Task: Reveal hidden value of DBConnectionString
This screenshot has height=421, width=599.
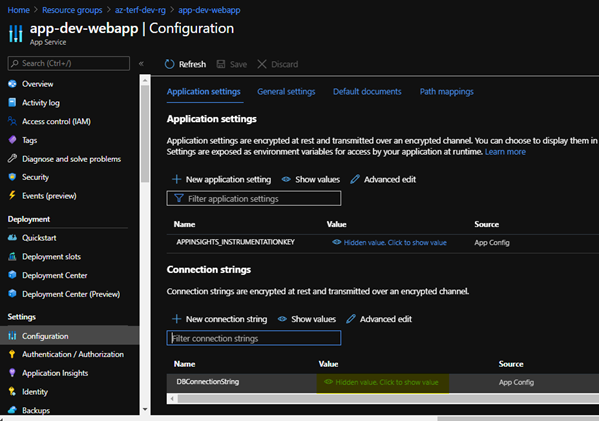Action: click(x=381, y=382)
